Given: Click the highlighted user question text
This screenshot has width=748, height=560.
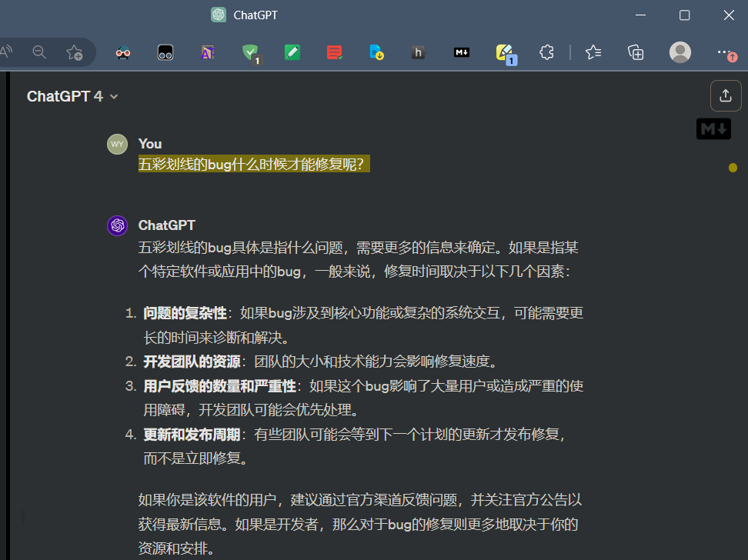Looking at the screenshot, I should coord(254,164).
